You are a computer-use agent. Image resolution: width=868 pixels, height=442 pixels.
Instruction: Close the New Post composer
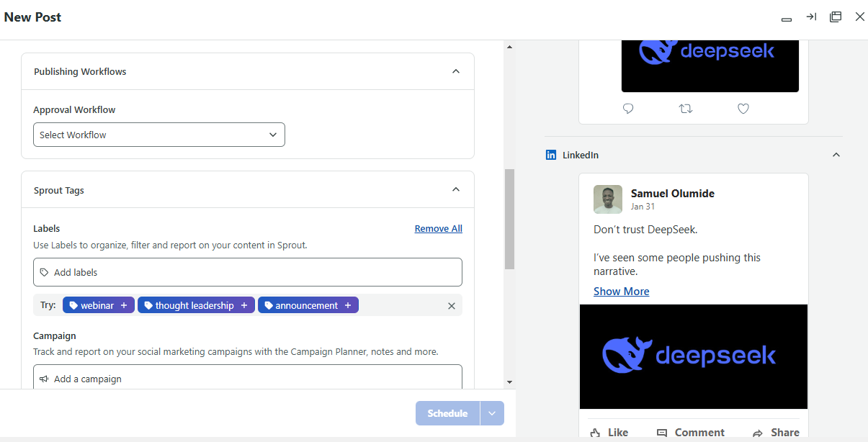point(859,17)
